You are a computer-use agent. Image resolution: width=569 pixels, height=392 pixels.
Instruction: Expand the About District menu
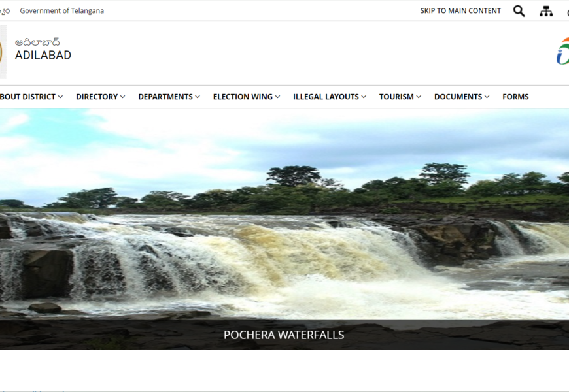[x=31, y=97]
